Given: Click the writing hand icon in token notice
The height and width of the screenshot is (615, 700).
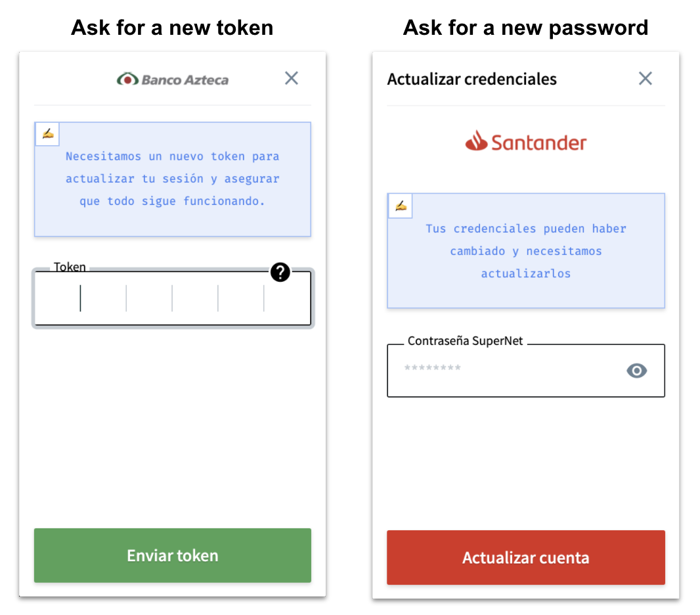Looking at the screenshot, I should pos(48,133).
